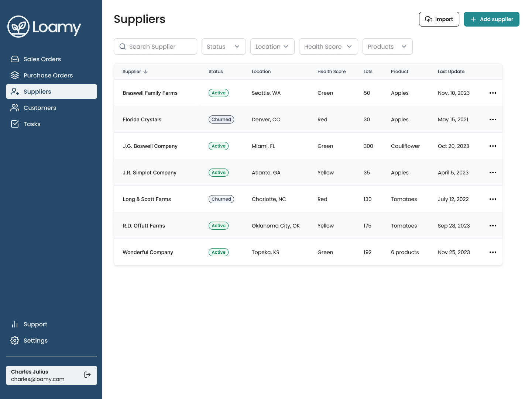Click the Lots column header

(x=368, y=72)
